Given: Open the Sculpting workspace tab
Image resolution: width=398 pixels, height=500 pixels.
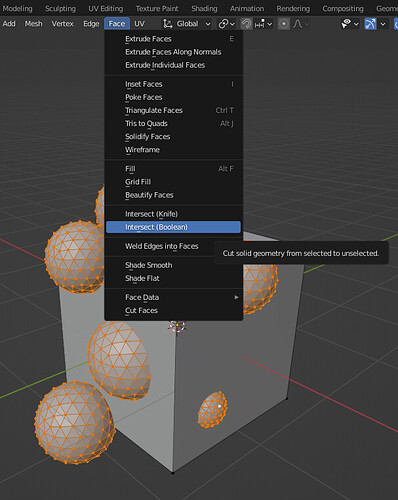Looking at the screenshot, I should pyautogui.click(x=60, y=8).
